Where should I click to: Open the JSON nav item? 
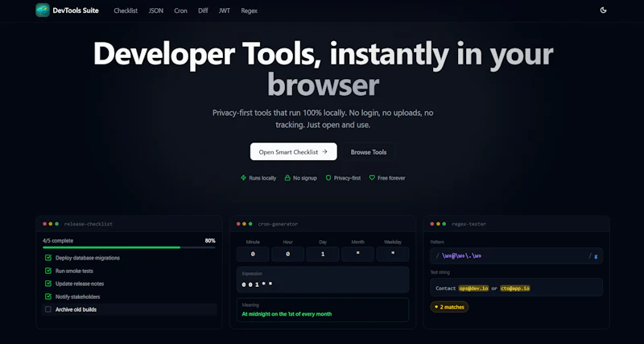156,10
